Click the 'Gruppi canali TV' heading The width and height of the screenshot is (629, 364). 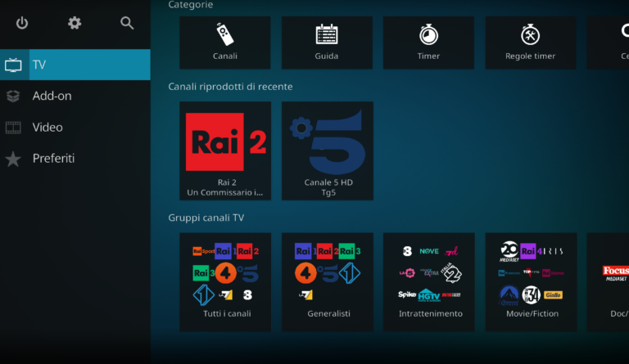tap(206, 218)
